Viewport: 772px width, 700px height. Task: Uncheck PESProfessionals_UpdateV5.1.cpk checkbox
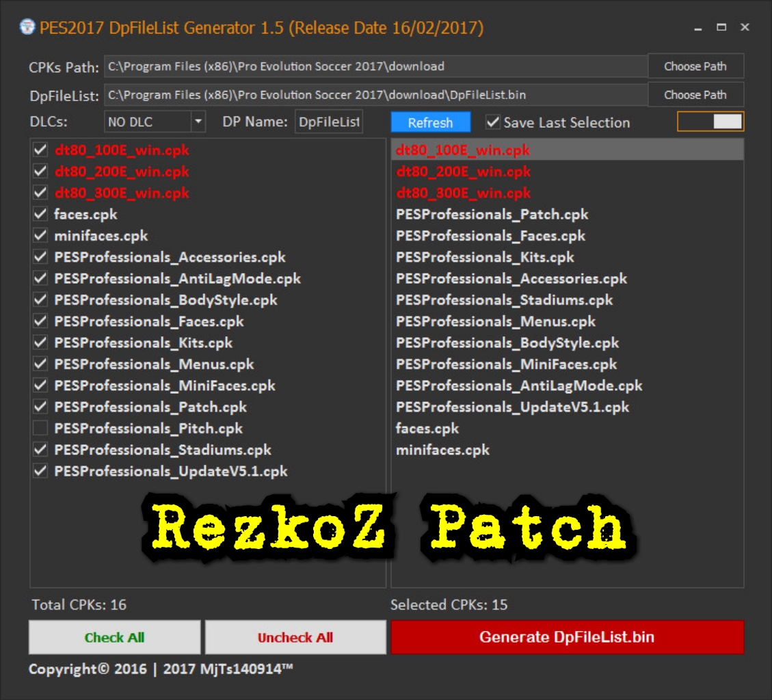40,471
